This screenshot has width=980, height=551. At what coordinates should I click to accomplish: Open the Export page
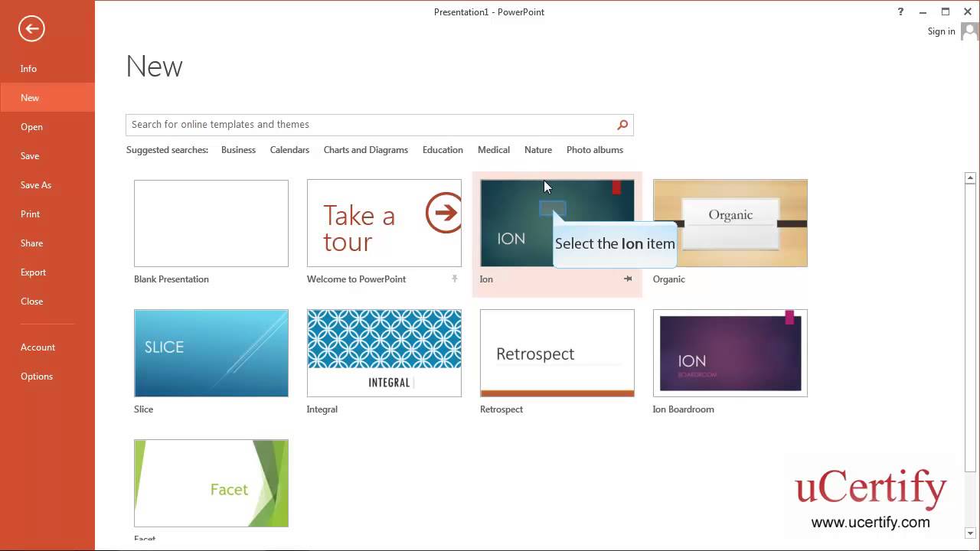33,272
